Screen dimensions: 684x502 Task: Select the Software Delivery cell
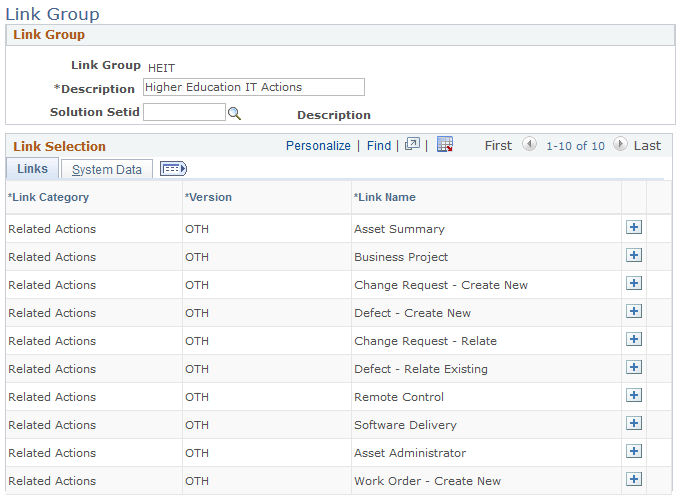coord(405,425)
